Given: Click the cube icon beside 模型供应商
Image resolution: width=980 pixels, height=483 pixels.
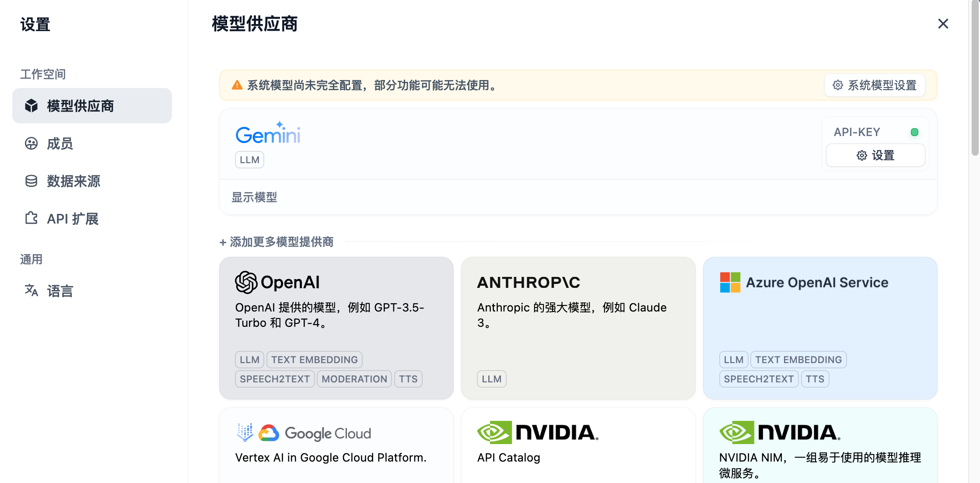Looking at the screenshot, I should click(x=31, y=106).
